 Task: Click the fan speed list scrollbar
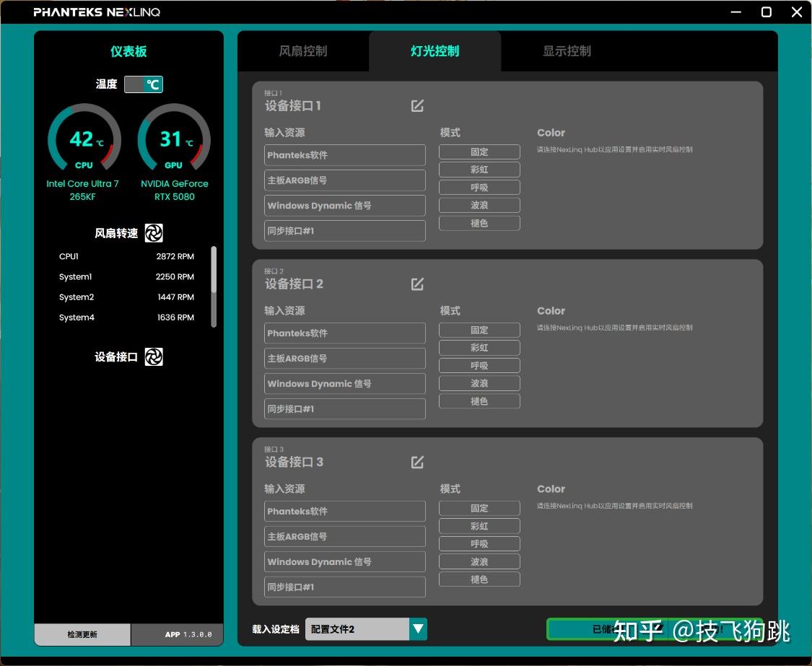click(214, 286)
